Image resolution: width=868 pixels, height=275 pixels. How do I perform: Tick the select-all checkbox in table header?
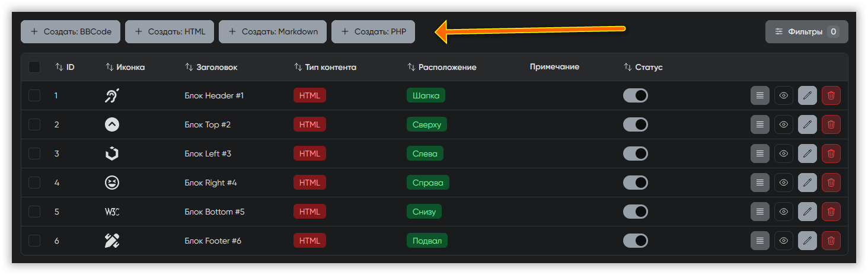pyautogui.click(x=34, y=67)
